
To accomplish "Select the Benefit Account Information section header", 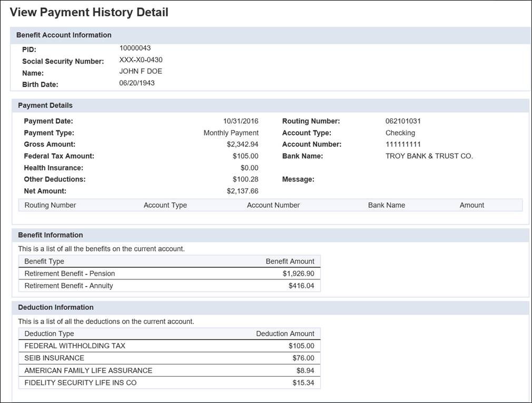I will pos(270,35).
